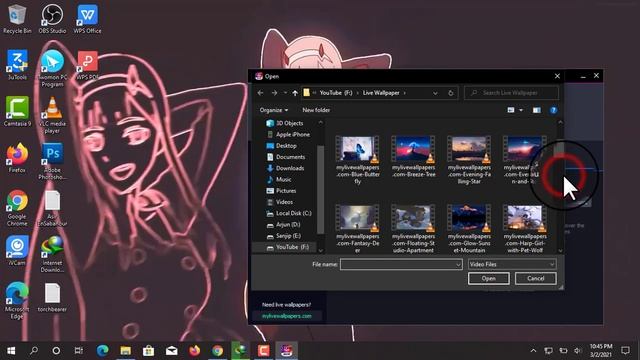Open Mail app from the taskbar
The height and width of the screenshot is (360, 640).
pyautogui.click(x=171, y=351)
